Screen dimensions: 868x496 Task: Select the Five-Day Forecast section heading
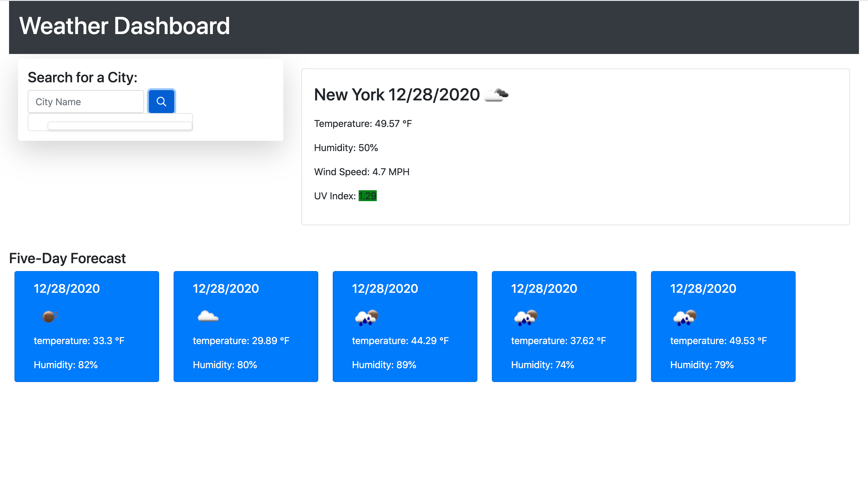click(x=68, y=258)
